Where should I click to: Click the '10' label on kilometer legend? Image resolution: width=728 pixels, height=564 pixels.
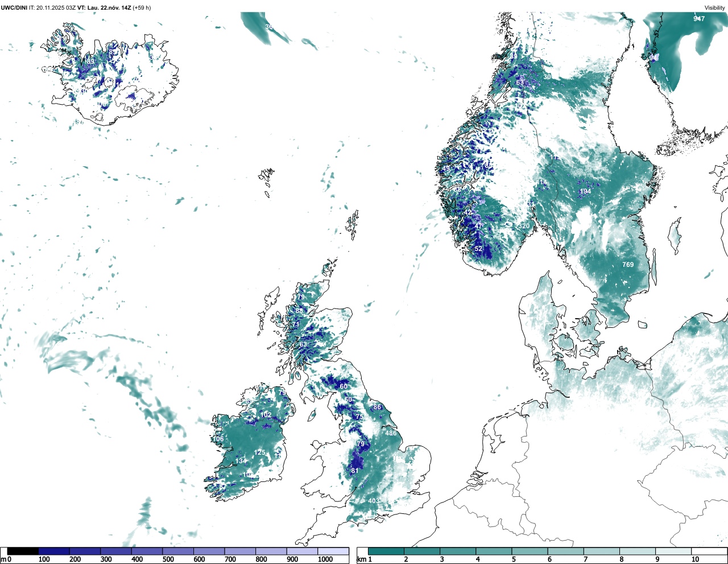695,559
